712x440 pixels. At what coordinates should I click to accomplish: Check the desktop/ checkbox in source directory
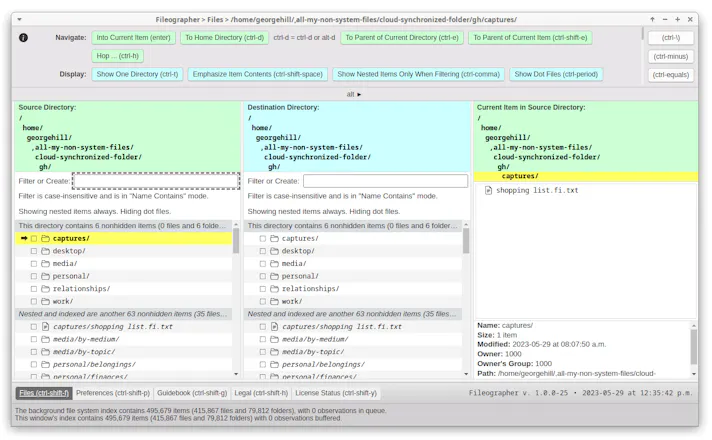34,251
